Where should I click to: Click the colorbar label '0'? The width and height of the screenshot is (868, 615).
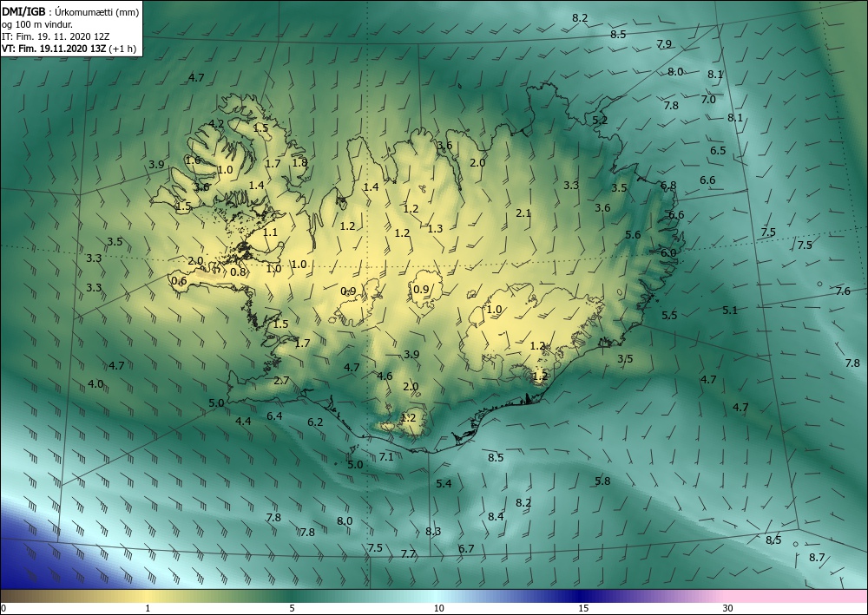3,608
